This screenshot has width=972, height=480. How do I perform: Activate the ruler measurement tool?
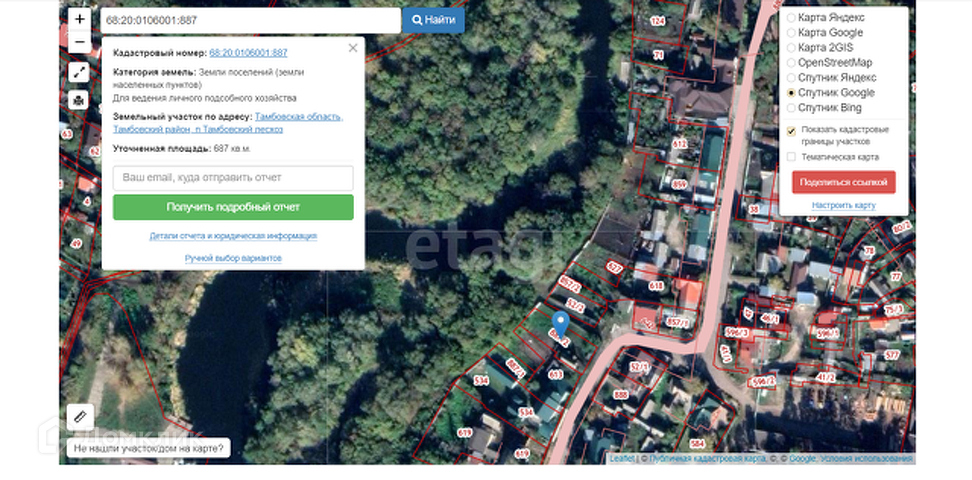pos(80,417)
